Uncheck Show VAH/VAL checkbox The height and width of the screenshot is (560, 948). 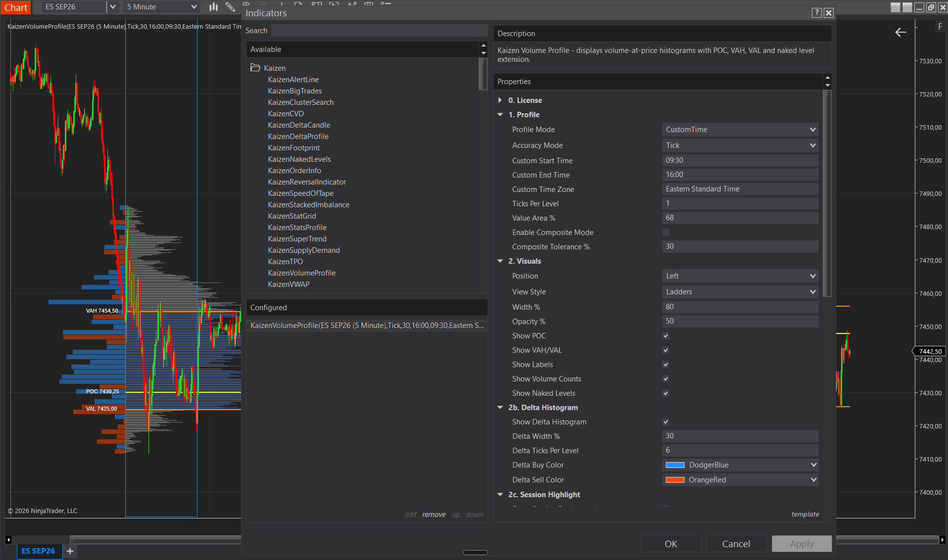point(666,350)
